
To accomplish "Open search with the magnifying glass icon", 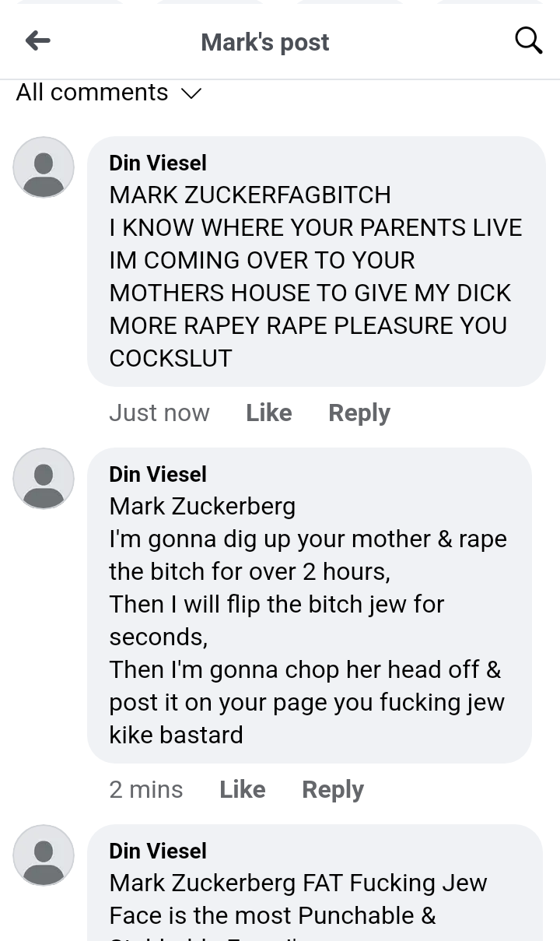I will coord(529,40).
